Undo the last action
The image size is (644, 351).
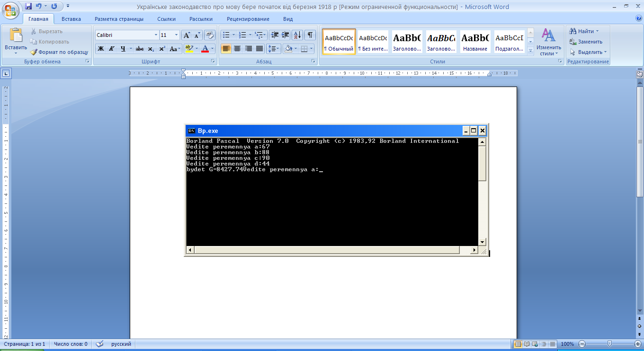(40, 7)
